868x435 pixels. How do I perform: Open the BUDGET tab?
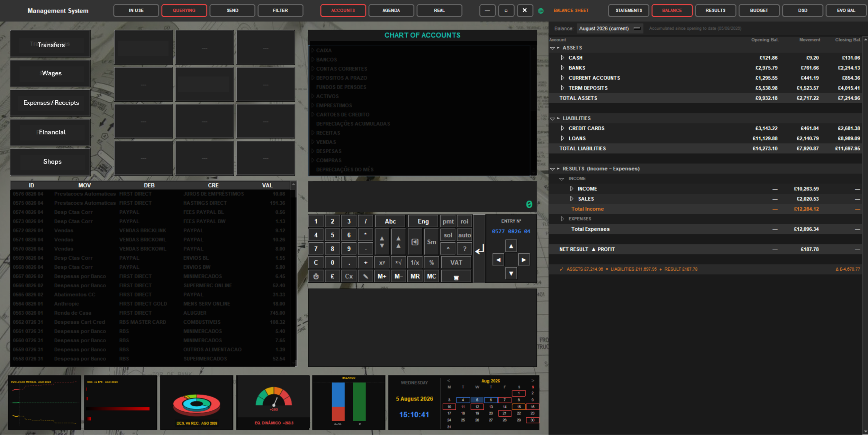pyautogui.click(x=759, y=10)
